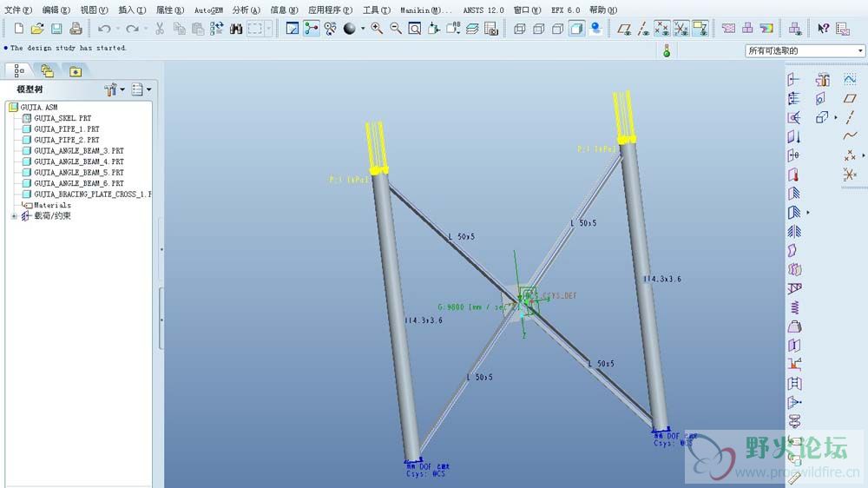The width and height of the screenshot is (868, 488).
Task: Click the scissors Cut icon
Action: pos(160,29)
